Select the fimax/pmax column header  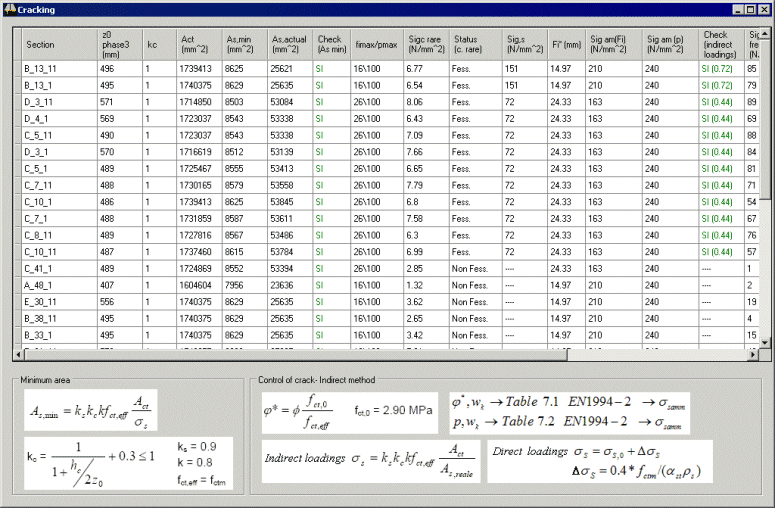click(x=376, y=44)
